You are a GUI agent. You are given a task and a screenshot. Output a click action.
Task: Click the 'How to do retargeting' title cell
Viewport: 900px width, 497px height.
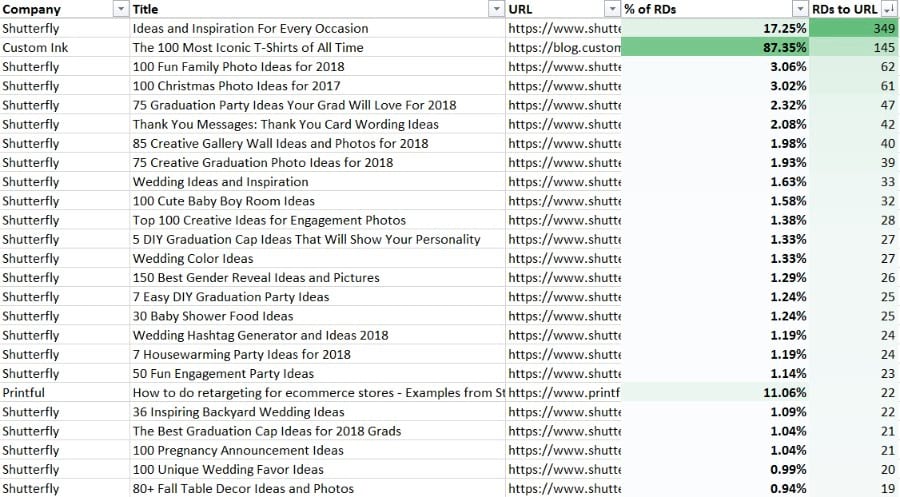(318, 393)
